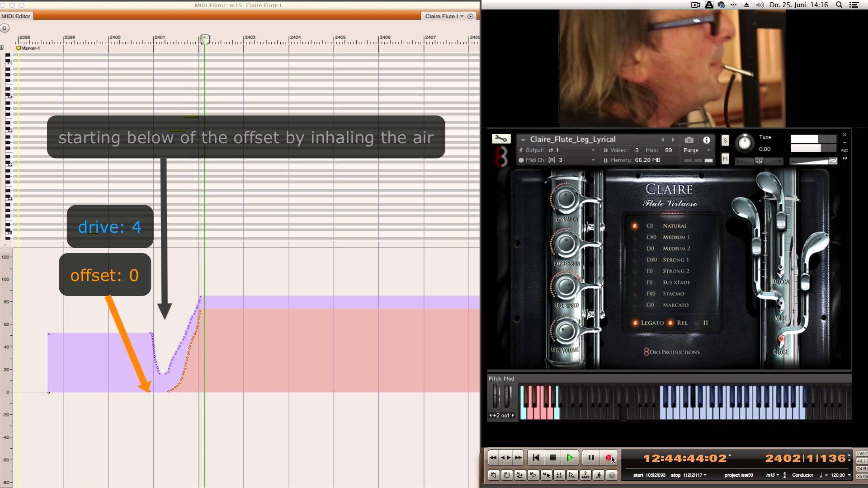Viewport: 868px width, 488px height.
Task: Take a snapshot with the camera icon
Action: (x=689, y=140)
